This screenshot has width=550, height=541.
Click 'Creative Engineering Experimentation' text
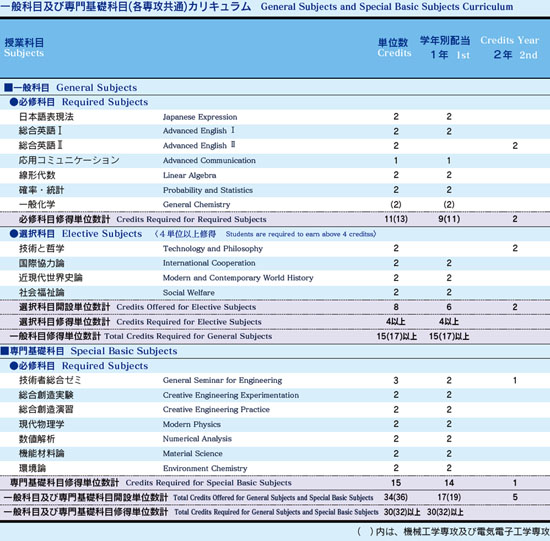tap(231, 395)
